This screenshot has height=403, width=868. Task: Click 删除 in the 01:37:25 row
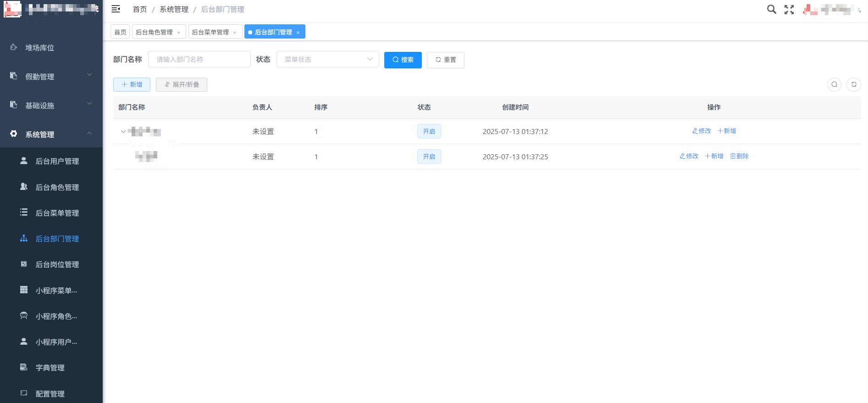pyautogui.click(x=740, y=156)
